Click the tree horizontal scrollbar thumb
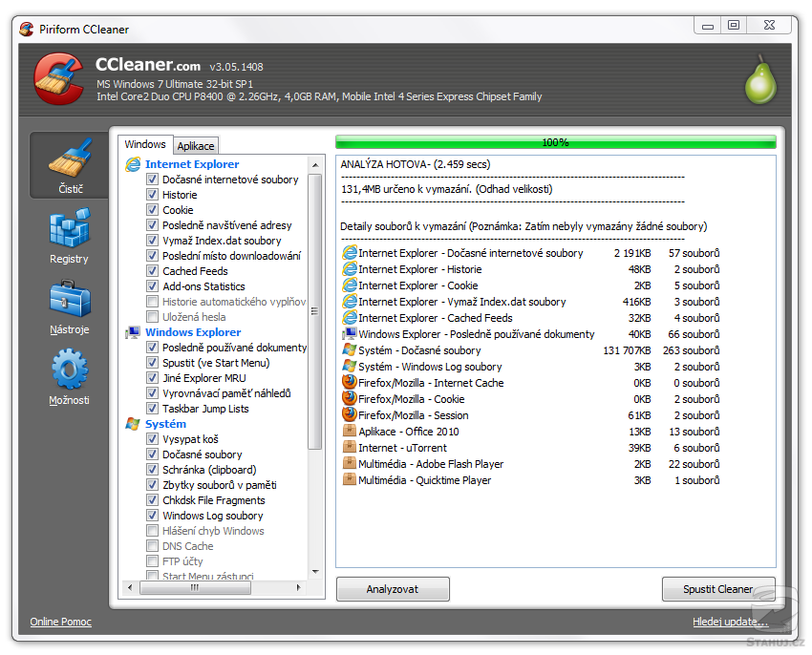 [195, 588]
